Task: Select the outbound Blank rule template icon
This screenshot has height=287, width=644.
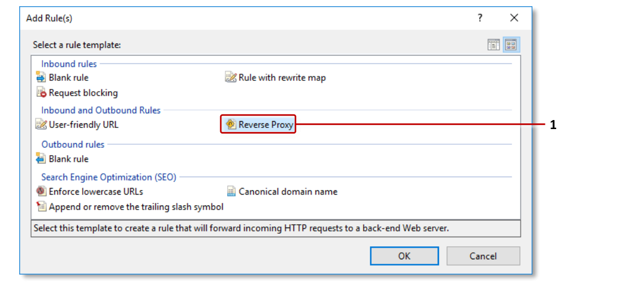Action: coord(41,159)
